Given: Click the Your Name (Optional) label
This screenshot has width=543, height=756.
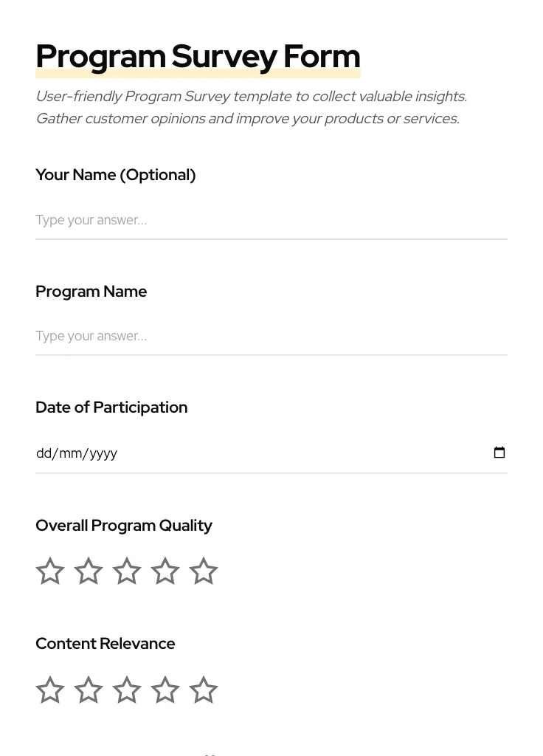Looking at the screenshot, I should [x=115, y=175].
